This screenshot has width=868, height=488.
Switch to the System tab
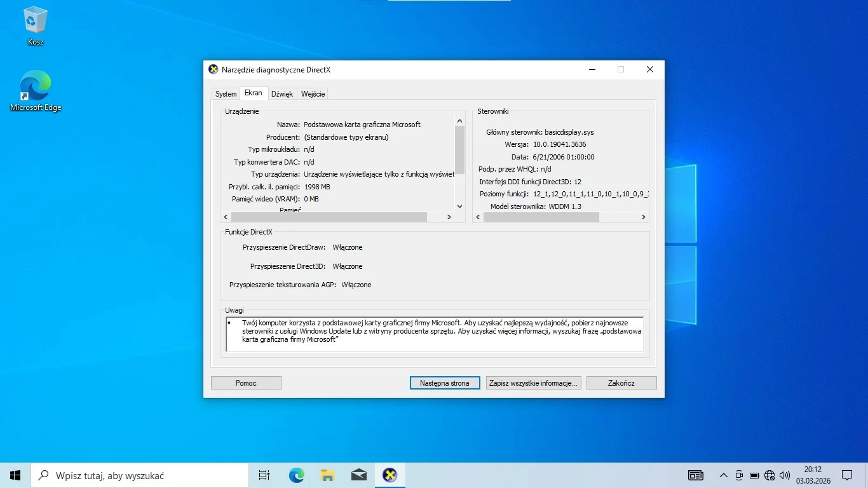pyautogui.click(x=226, y=93)
